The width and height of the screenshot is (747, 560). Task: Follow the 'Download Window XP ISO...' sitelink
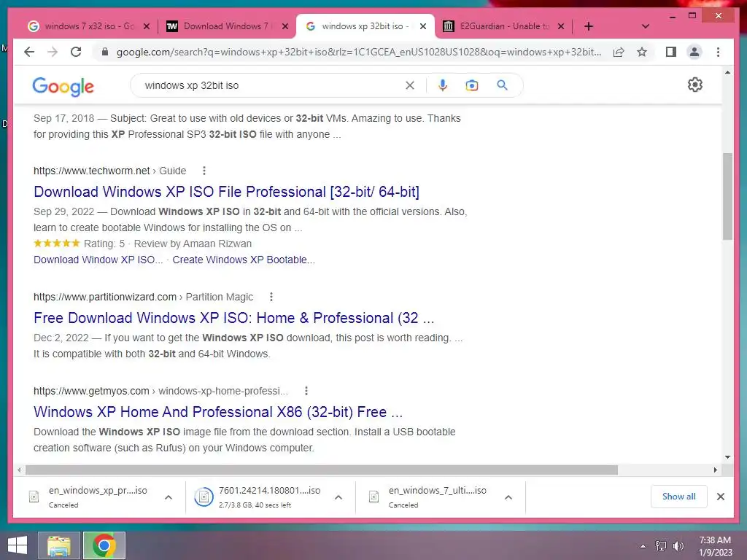click(x=98, y=260)
